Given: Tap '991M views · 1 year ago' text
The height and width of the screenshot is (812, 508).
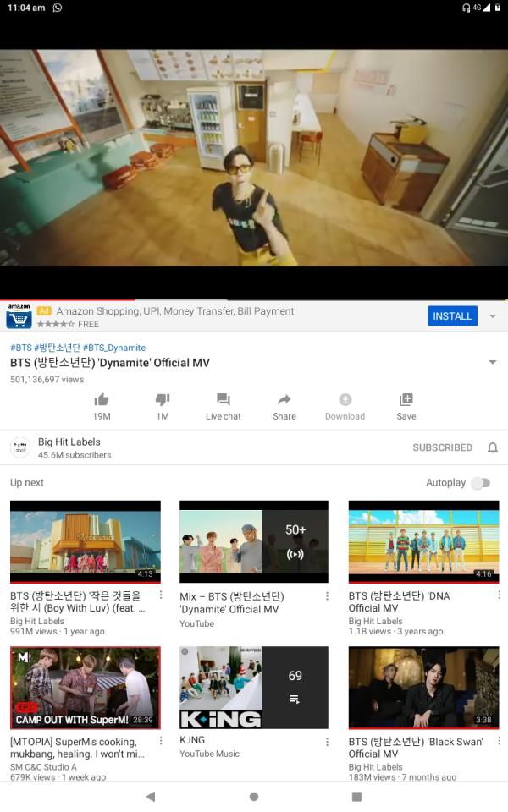Looking at the screenshot, I should pos(58,631).
